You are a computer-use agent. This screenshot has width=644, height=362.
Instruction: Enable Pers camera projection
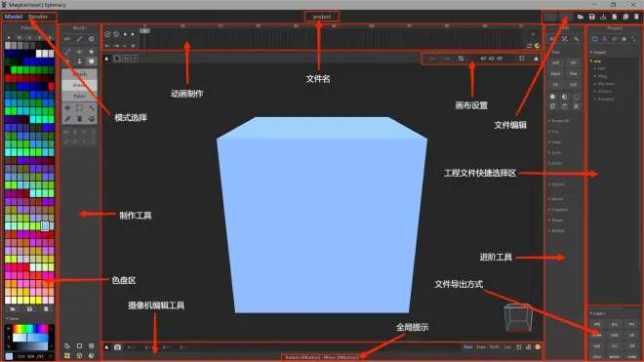[x=467, y=347]
